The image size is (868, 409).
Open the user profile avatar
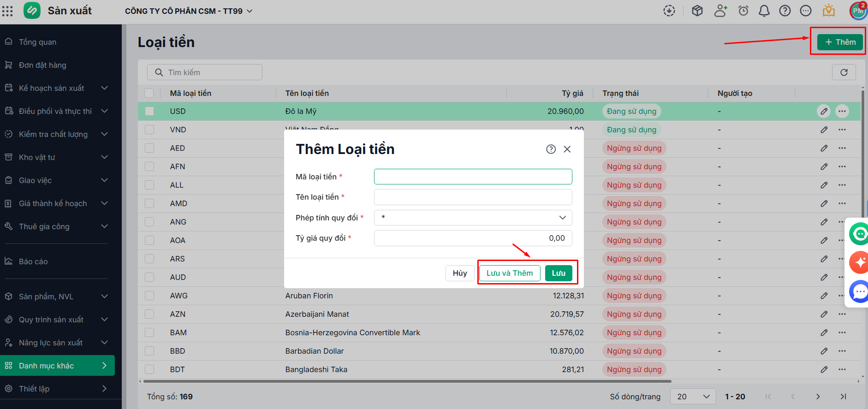tap(858, 11)
